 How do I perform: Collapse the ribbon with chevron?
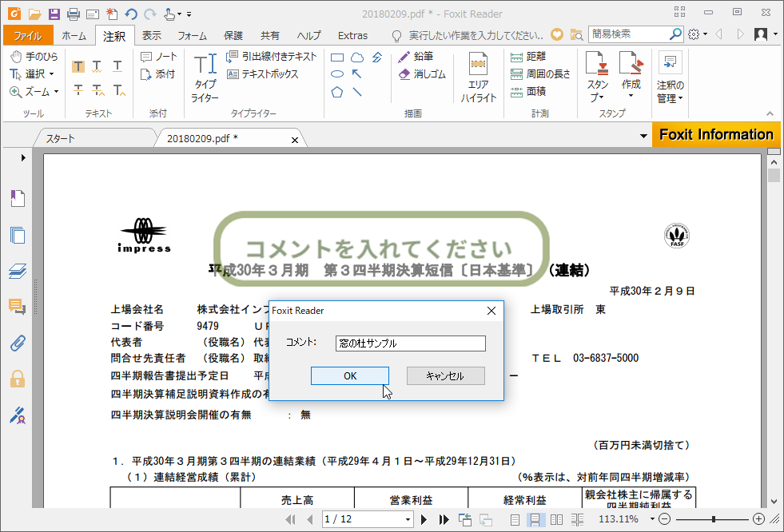pyautogui.click(x=770, y=114)
